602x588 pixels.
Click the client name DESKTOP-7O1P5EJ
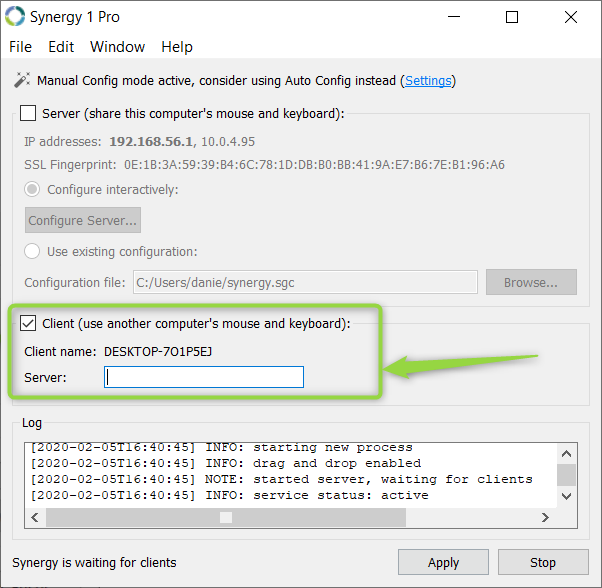158,352
